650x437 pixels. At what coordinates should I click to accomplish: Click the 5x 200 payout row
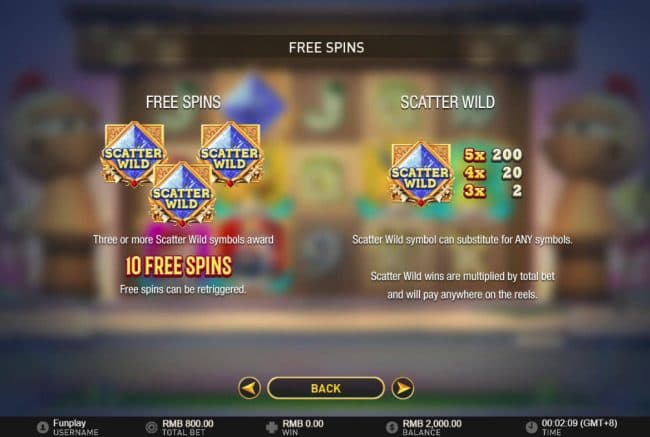coord(493,155)
